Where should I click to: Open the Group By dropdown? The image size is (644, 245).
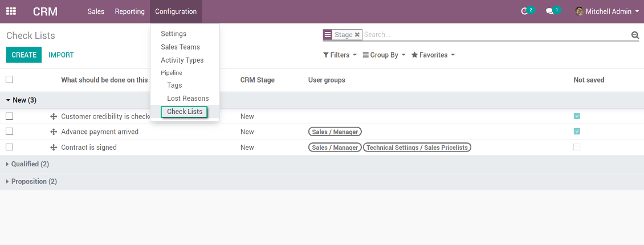[384, 55]
